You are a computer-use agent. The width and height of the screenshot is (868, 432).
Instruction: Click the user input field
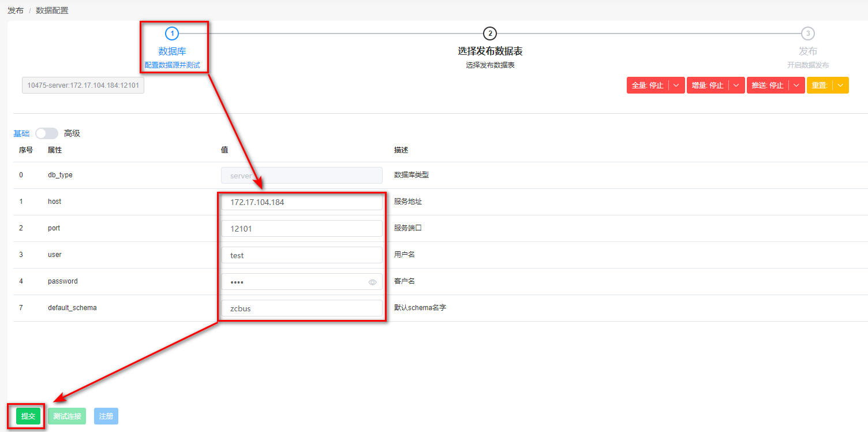pyautogui.click(x=301, y=255)
